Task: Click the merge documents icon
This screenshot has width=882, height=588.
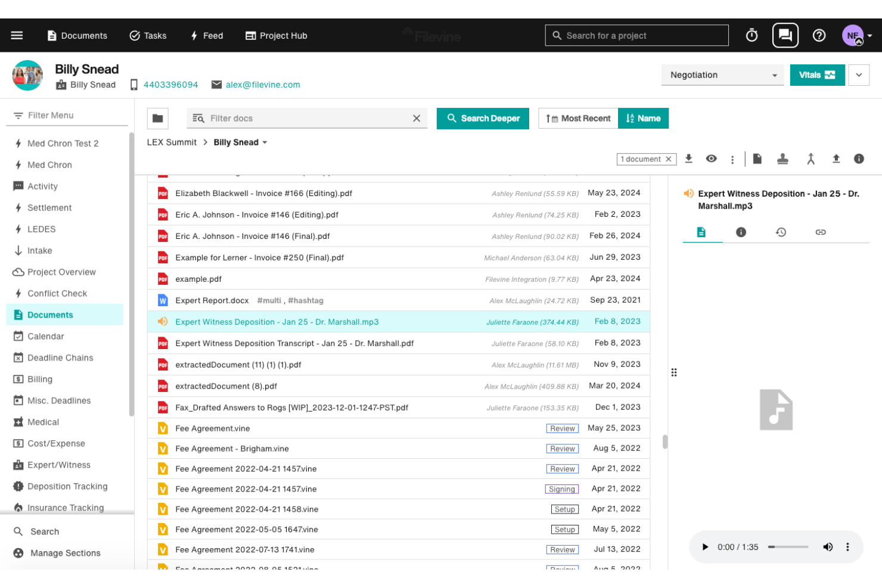Action: [x=810, y=159]
